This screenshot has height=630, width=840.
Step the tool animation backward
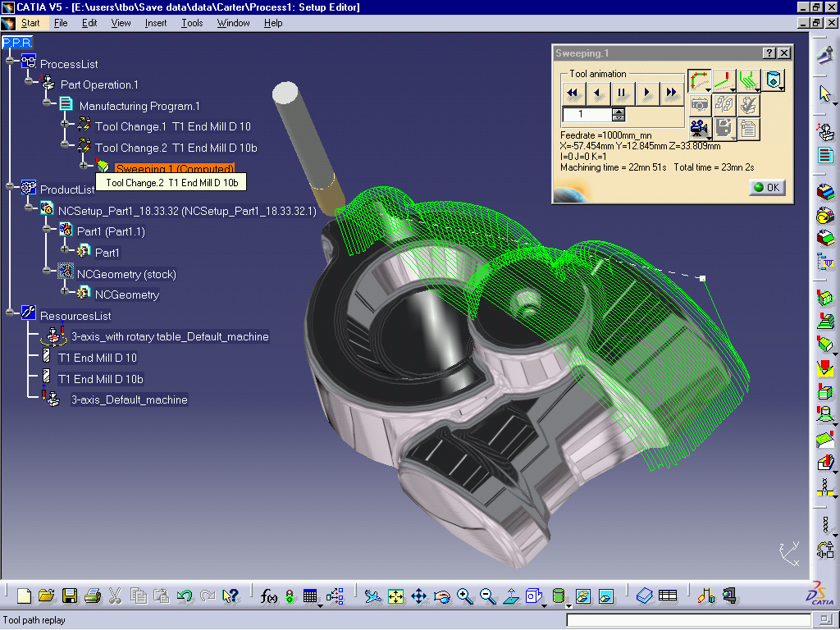coord(598,94)
